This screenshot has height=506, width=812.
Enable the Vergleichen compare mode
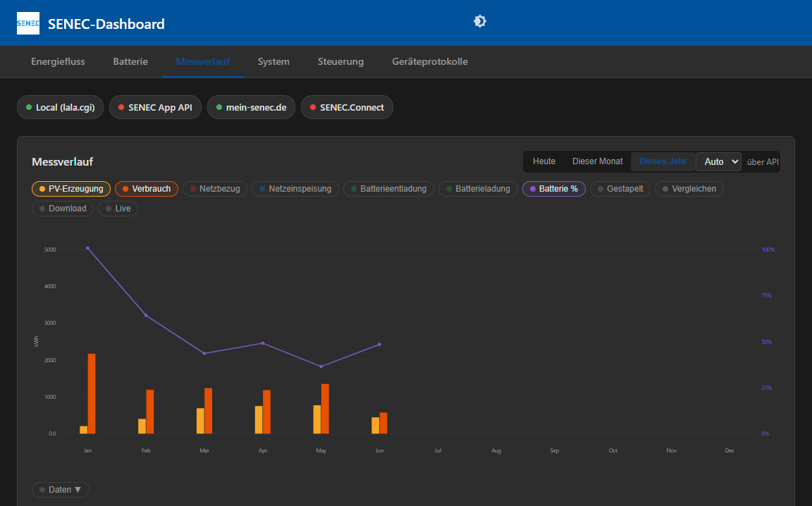(x=689, y=189)
